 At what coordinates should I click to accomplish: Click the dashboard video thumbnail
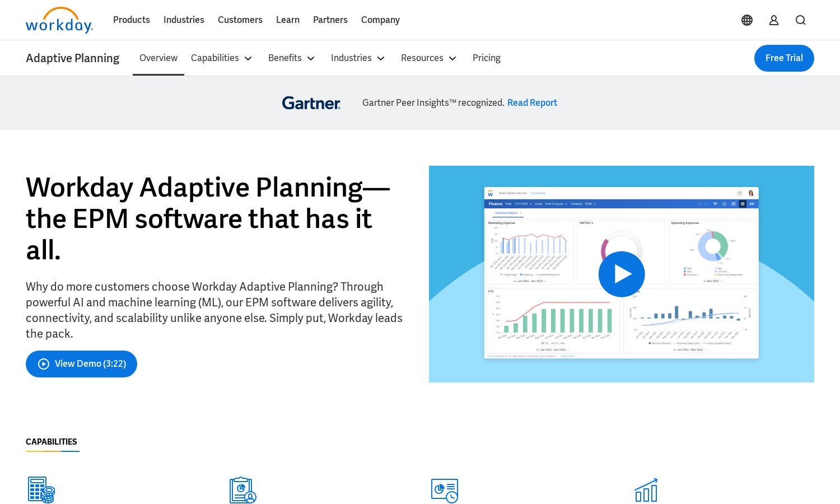(x=622, y=274)
